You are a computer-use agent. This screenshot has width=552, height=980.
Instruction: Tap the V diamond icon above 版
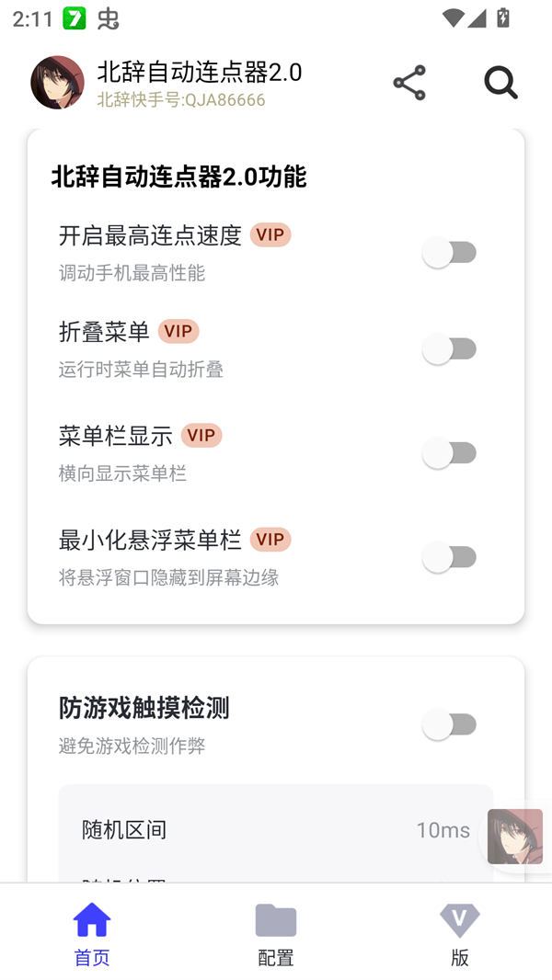(459, 919)
